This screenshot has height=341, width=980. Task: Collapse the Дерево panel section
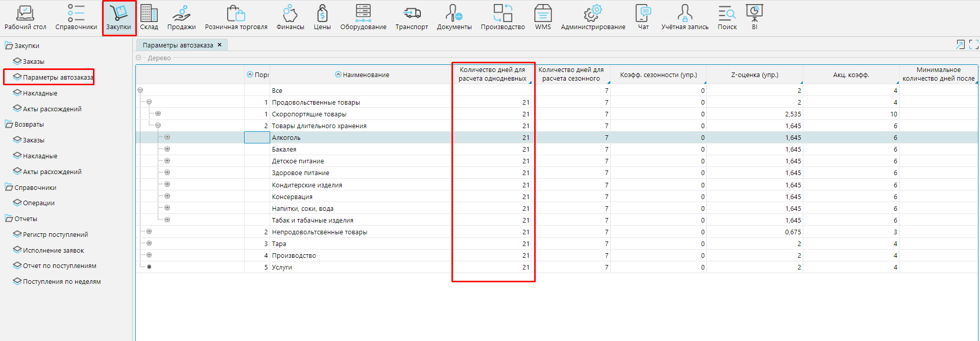coord(138,58)
